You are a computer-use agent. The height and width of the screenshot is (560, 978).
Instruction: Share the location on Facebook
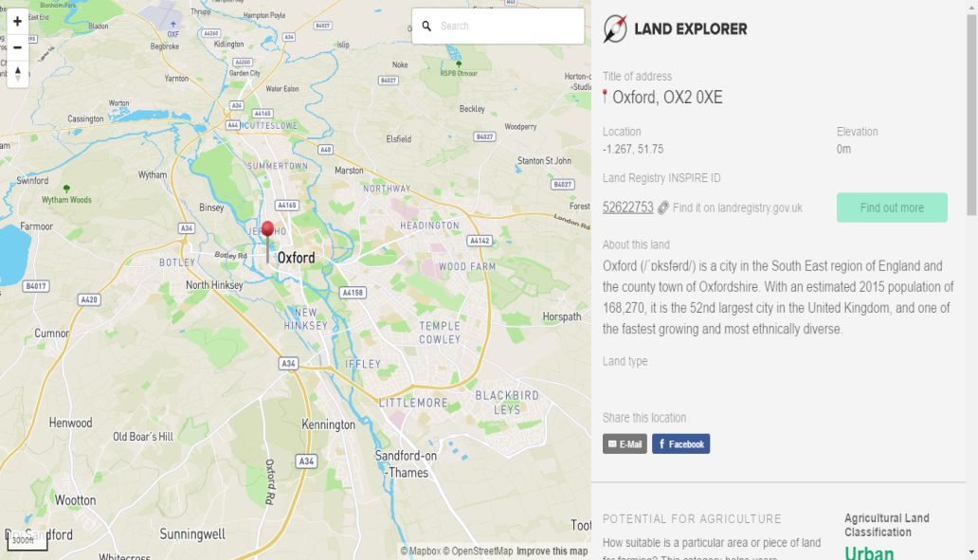point(680,443)
